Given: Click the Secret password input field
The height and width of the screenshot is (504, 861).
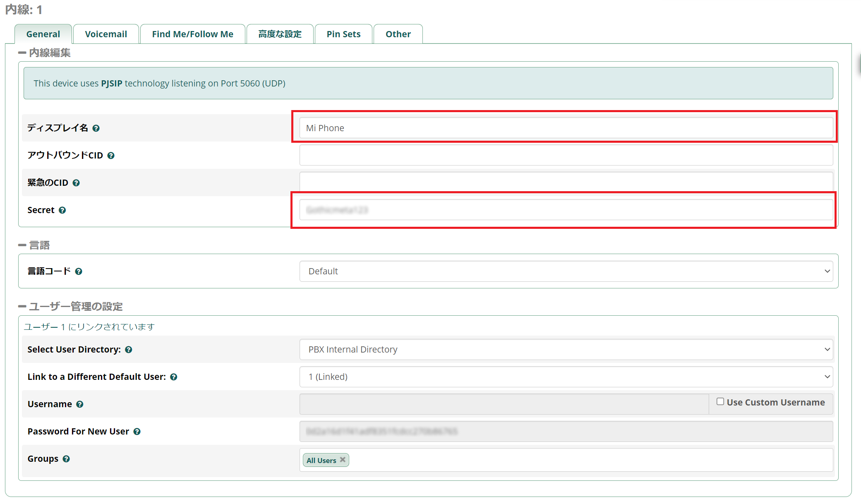Looking at the screenshot, I should pos(566,210).
